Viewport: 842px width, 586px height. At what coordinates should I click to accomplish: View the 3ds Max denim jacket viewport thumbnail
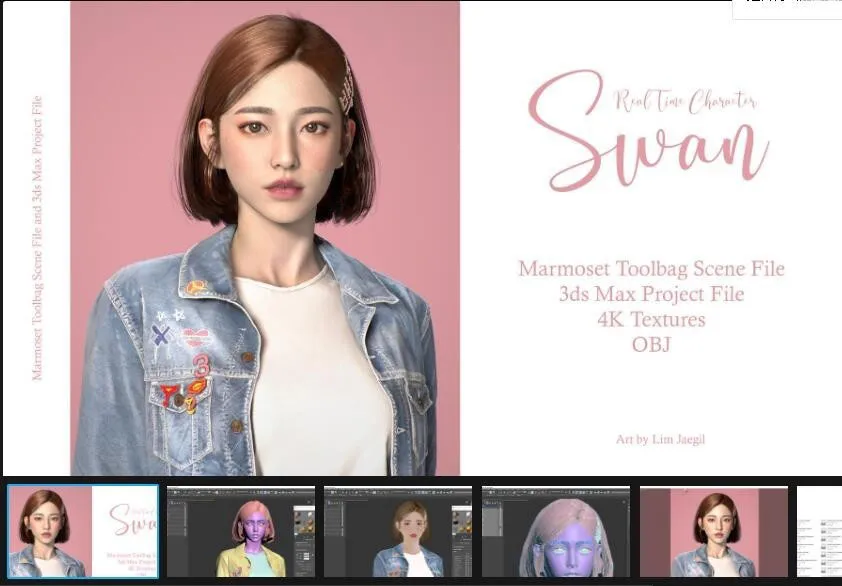(398, 532)
